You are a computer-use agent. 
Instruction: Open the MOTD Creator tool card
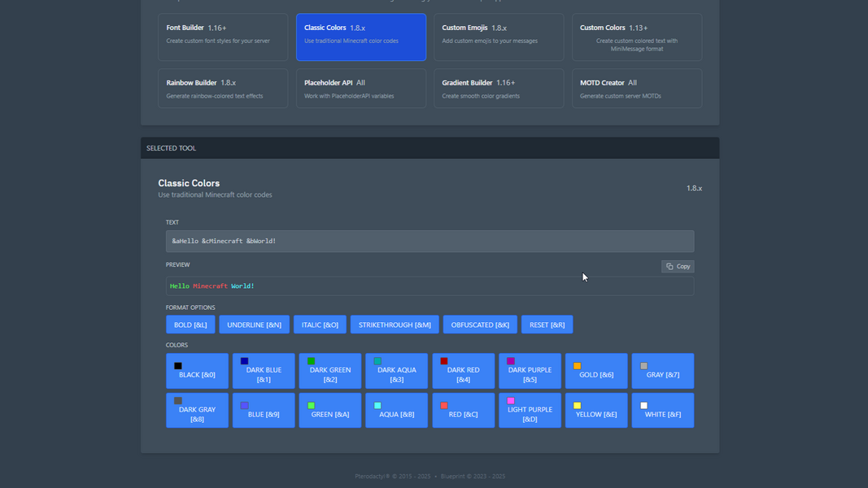tap(636, 88)
